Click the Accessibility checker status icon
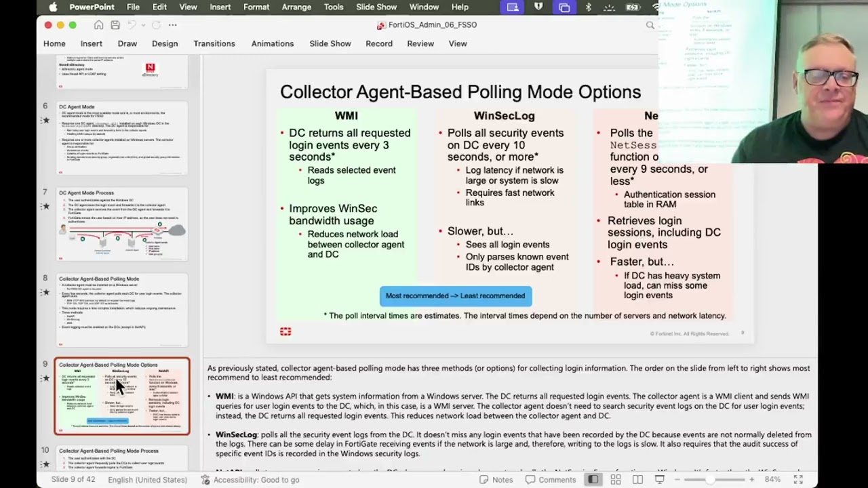 (205, 480)
